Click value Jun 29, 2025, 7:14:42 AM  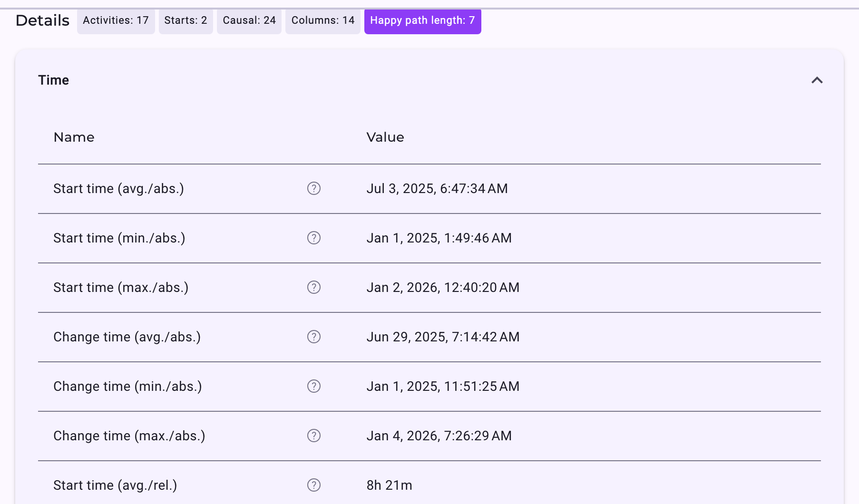pyautogui.click(x=443, y=337)
